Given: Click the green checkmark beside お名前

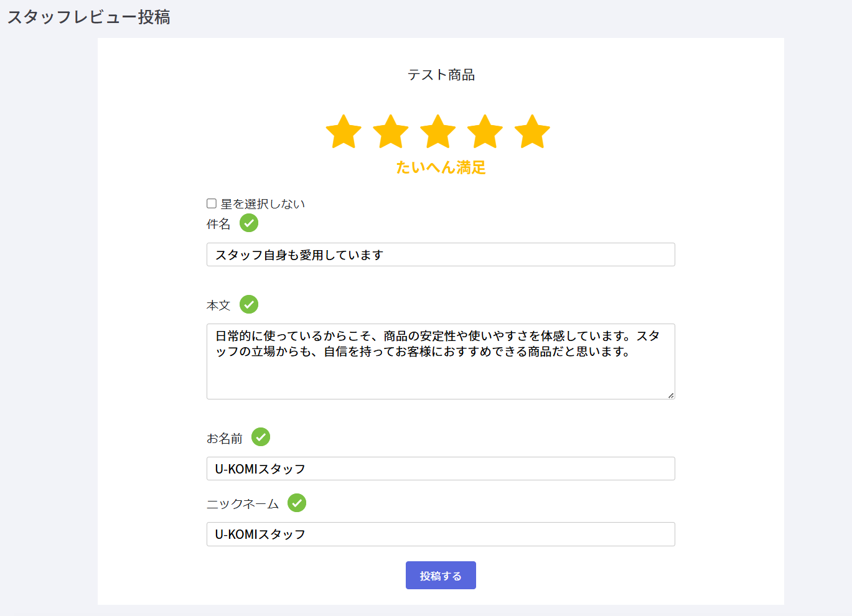Looking at the screenshot, I should pos(261,437).
